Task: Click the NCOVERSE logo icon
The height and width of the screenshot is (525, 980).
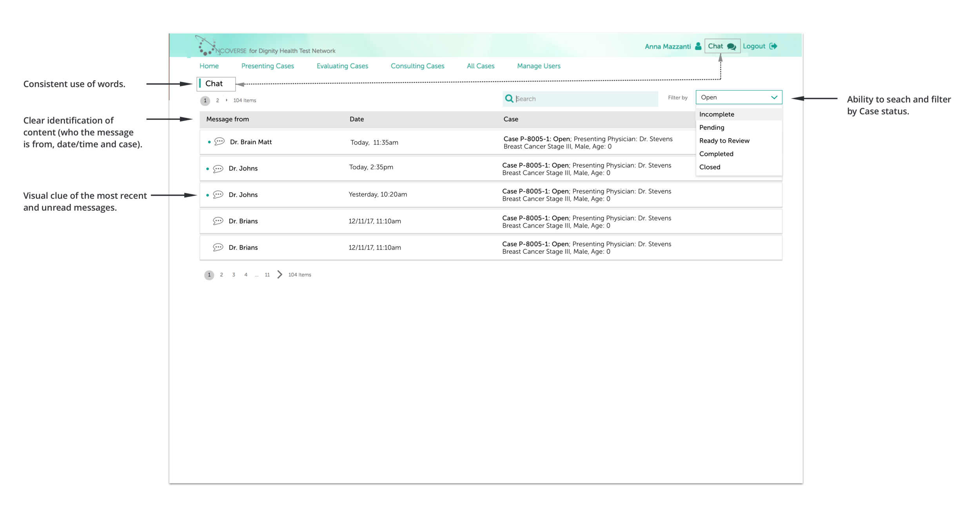Action: pos(206,46)
